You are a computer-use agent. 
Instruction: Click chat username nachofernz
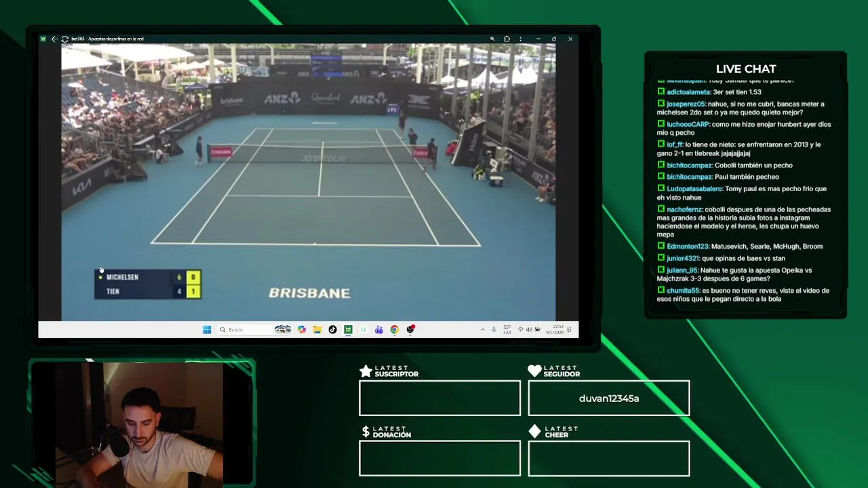[x=684, y=210]
